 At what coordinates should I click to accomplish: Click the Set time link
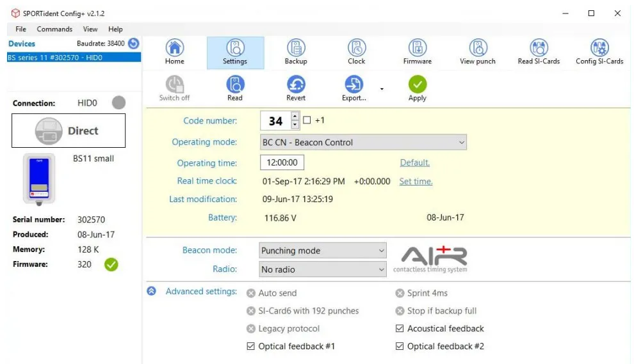416,182
